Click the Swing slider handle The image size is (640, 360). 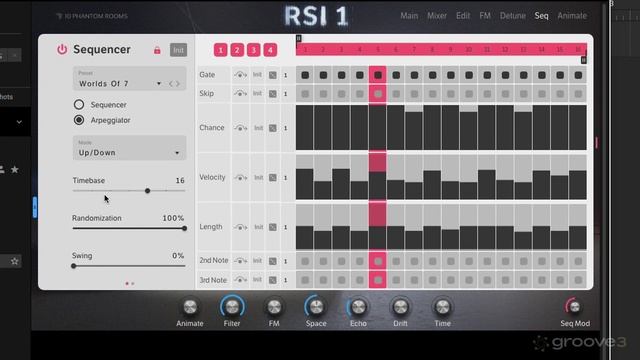click(x=73, y=266)
